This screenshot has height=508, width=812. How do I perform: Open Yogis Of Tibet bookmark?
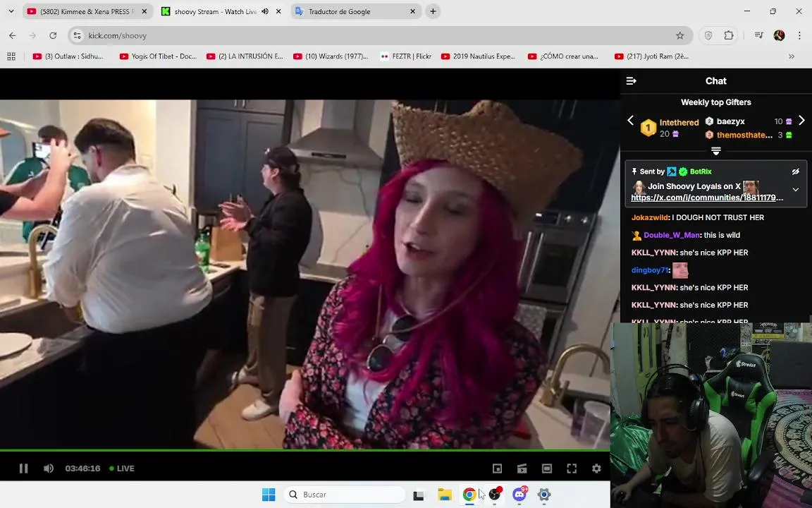pos(158,56)
